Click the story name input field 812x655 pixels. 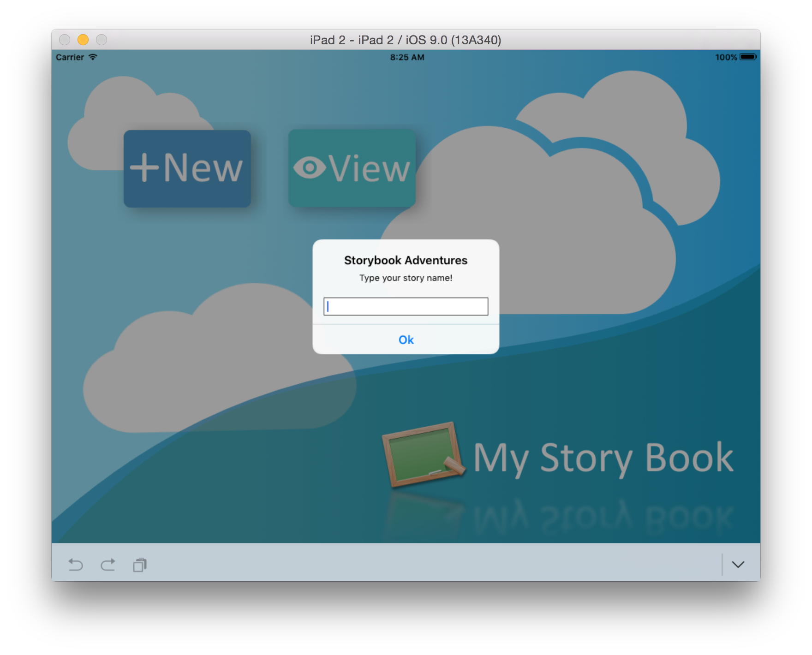point(406,307)
